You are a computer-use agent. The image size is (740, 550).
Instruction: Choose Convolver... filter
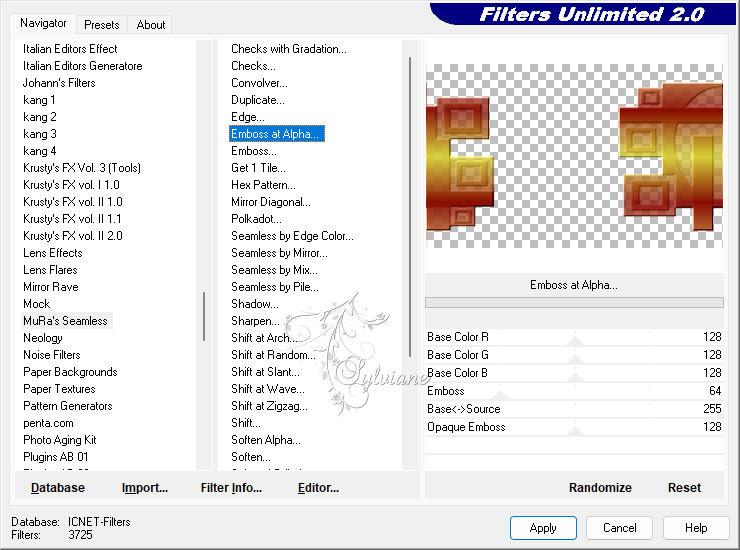tap(259, 83)
